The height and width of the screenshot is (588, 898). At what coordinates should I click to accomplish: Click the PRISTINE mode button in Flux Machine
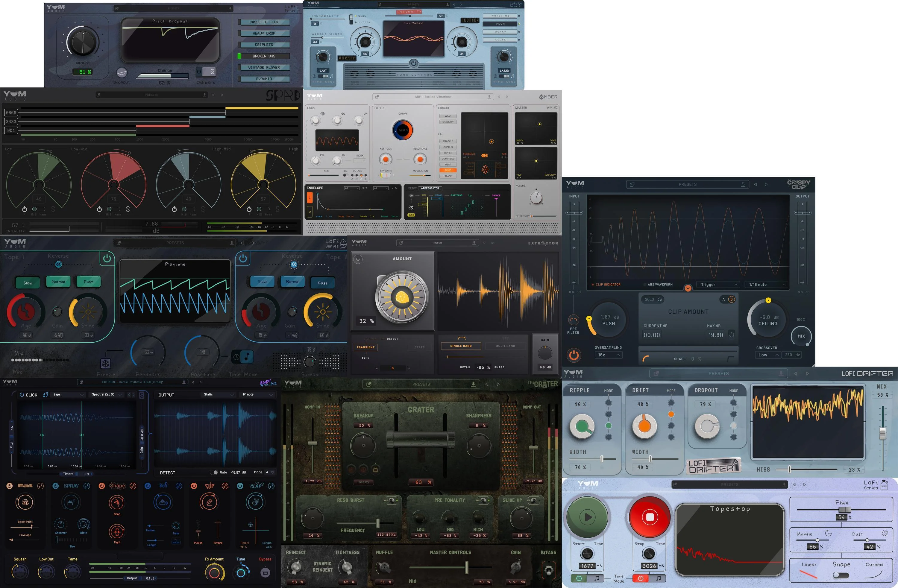500,16
